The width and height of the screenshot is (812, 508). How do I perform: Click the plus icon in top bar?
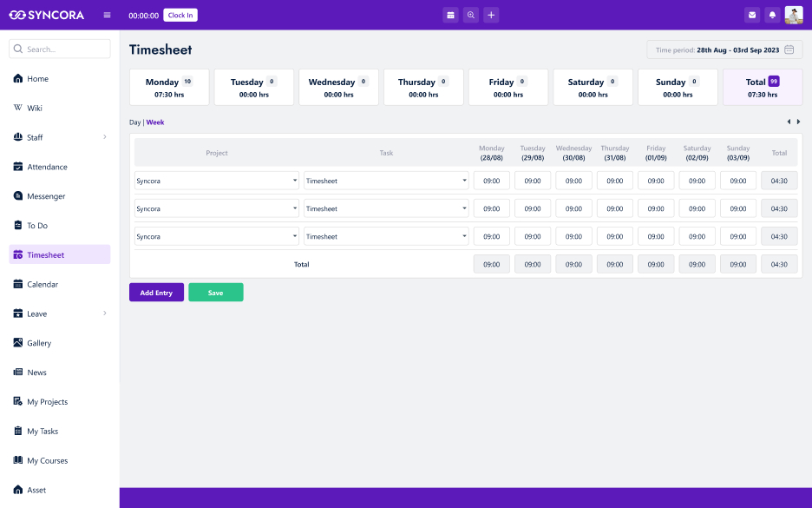pos(491,15)
